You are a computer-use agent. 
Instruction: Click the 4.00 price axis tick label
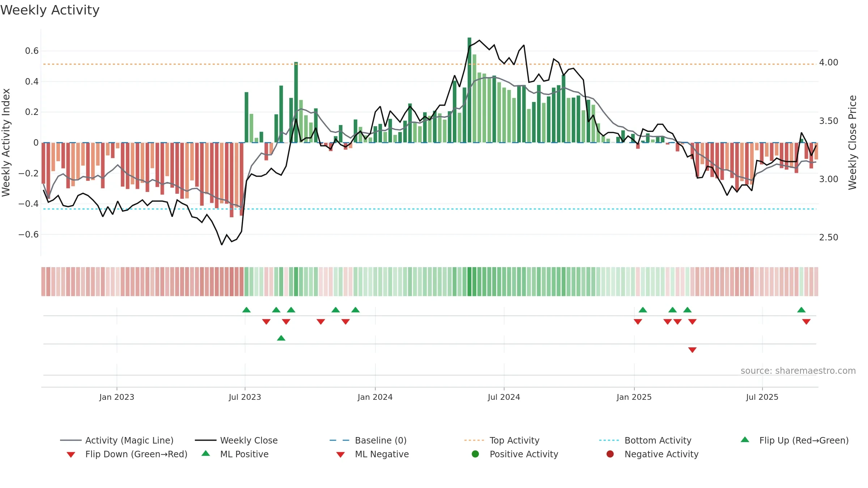tap(829, 63)
